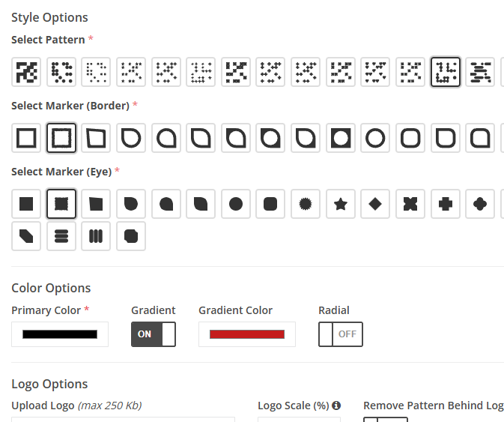Screen dimensions: 504x422
Task: Select the star-shaped eye marker
Action: (341, 204)
